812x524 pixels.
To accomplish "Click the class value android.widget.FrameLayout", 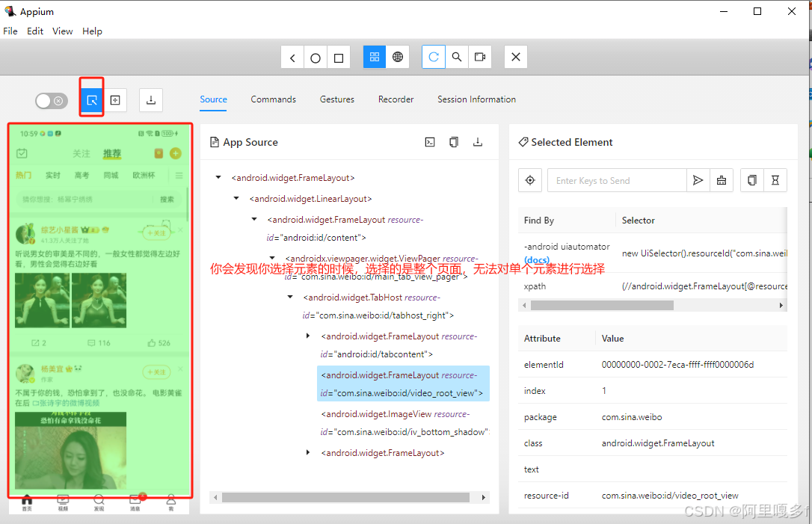I will pos(658,443).
